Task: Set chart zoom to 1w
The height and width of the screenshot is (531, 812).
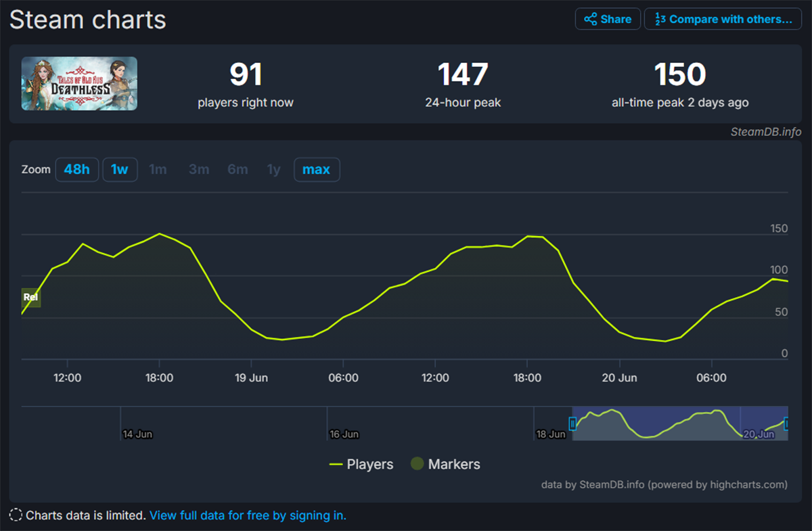Action: coord(120,169)
